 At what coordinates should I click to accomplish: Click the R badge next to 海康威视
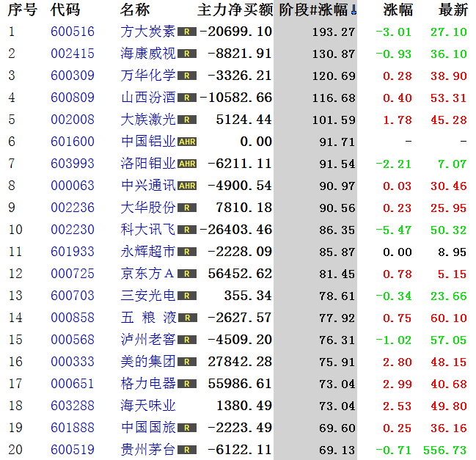point(187,54)
